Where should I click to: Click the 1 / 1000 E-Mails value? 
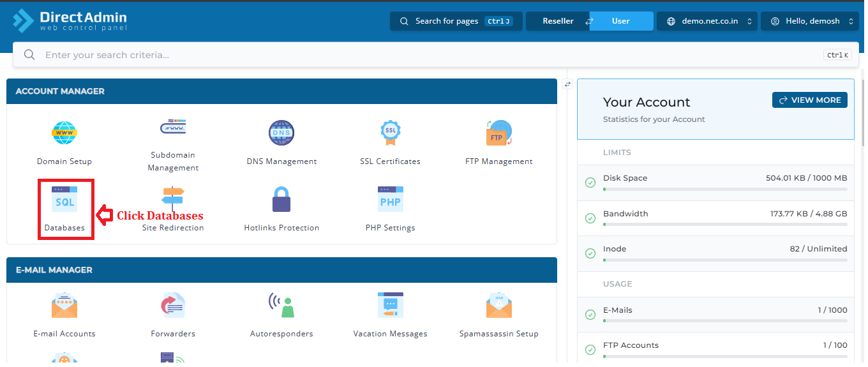(833, 310)
